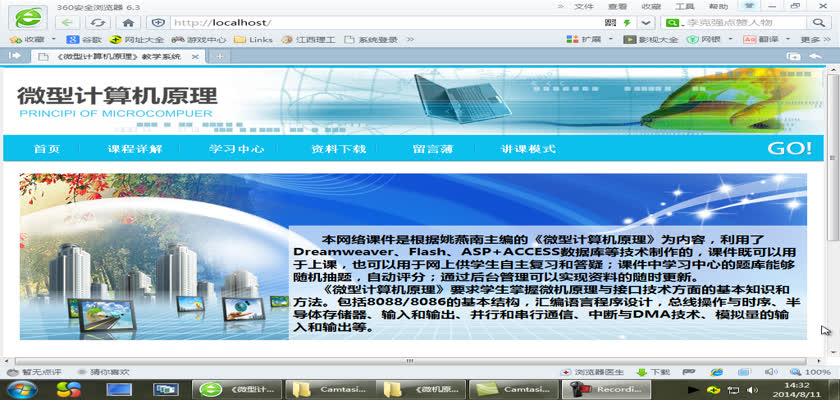Reload the page with the refresh button
Image resolution: width=840 pixels, height=400 pixels.
click(97, 22)
